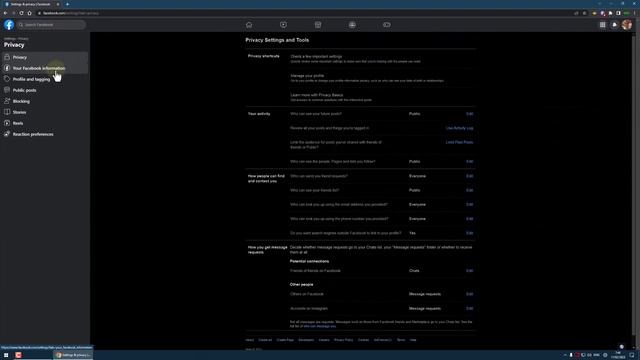Open Your Facebook information in sidebar

tap(45, 68)
